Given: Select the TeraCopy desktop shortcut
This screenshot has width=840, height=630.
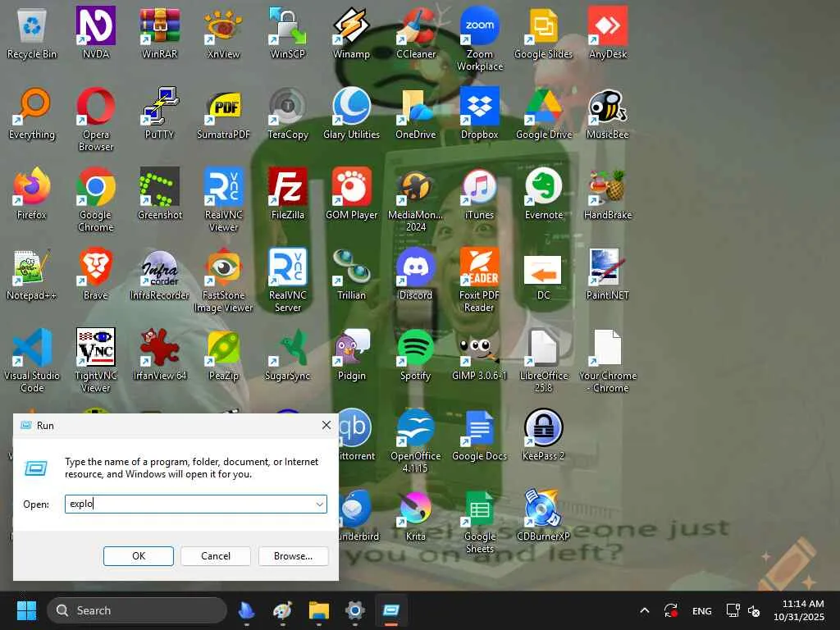Looking at the screenshot, I should [288, 113].
